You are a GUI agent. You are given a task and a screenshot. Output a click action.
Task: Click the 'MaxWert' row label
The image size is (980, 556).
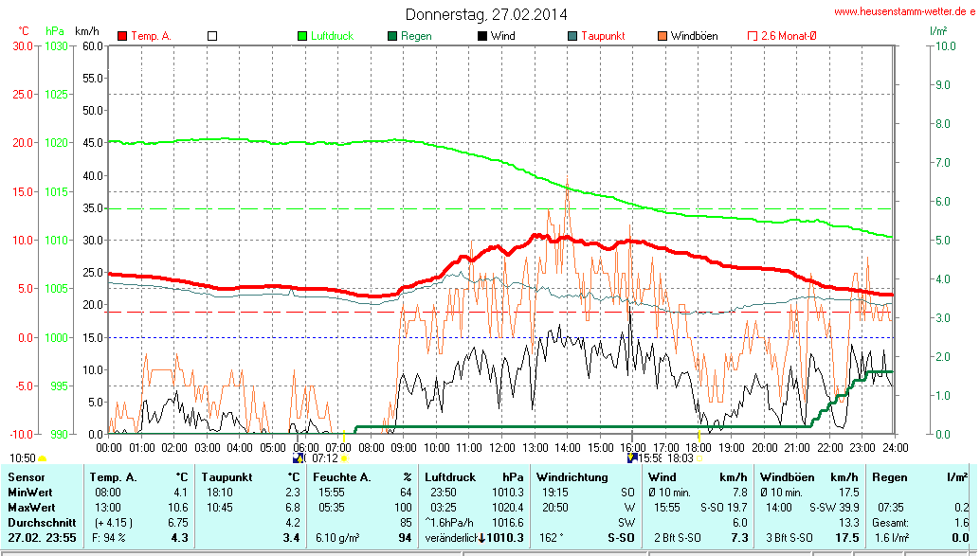(x=31, y=508)
